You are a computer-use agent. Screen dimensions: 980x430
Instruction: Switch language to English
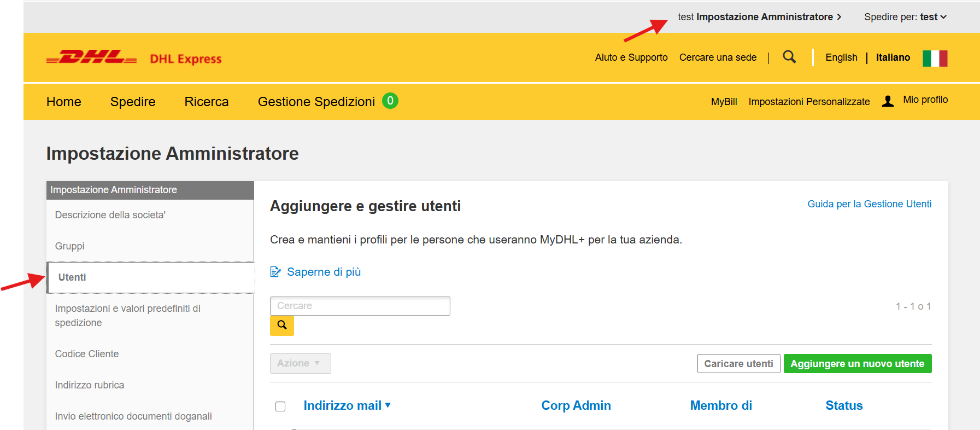point(841,57)
